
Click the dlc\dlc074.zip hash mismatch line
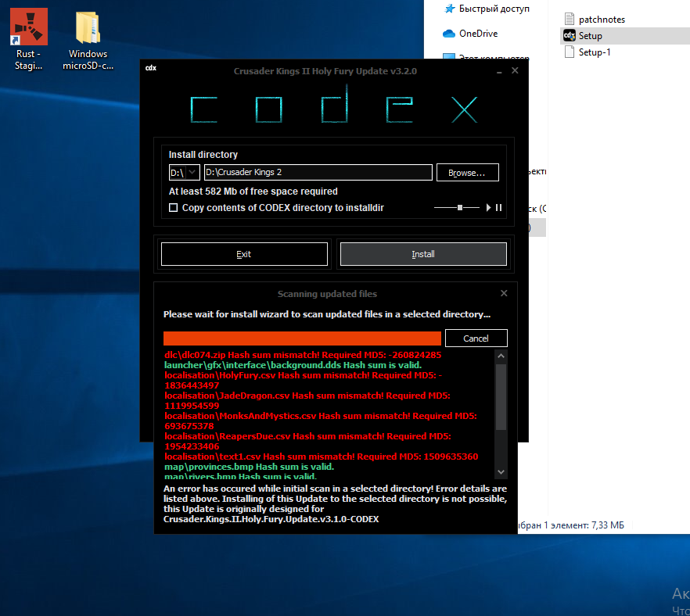[x=303, y=355]
